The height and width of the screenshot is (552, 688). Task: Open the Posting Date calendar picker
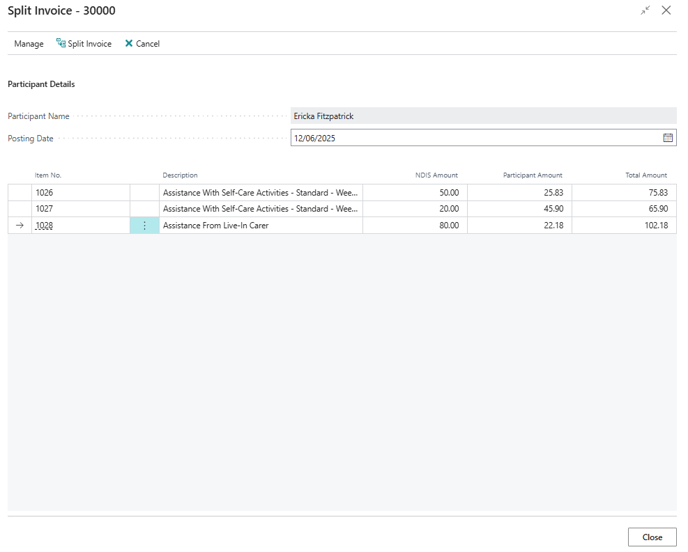[668, 138]
